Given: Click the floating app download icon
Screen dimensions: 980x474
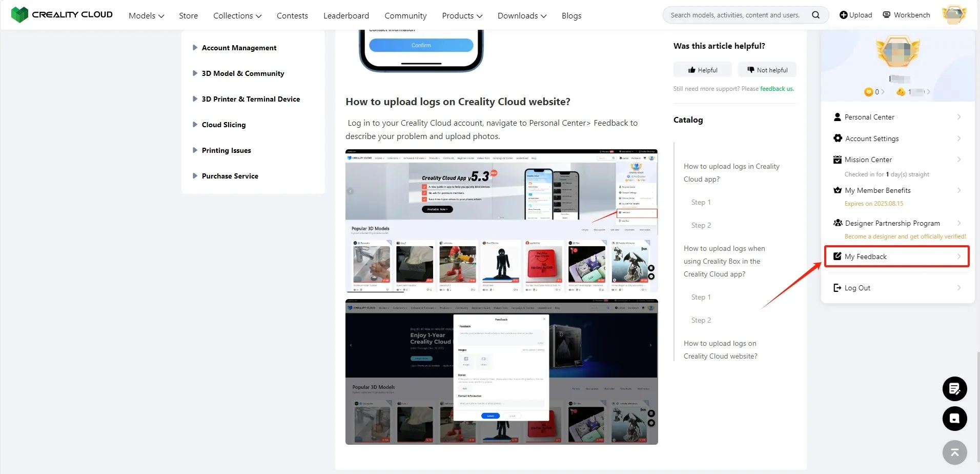Looking at the screenshot, I should 954,419.
